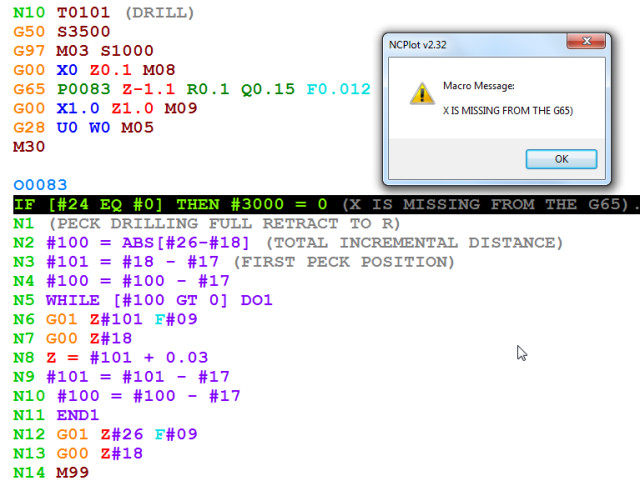This screenshot has width=640, height=501.
Task: Click the O0083 program number line
Action: point(40,185)
